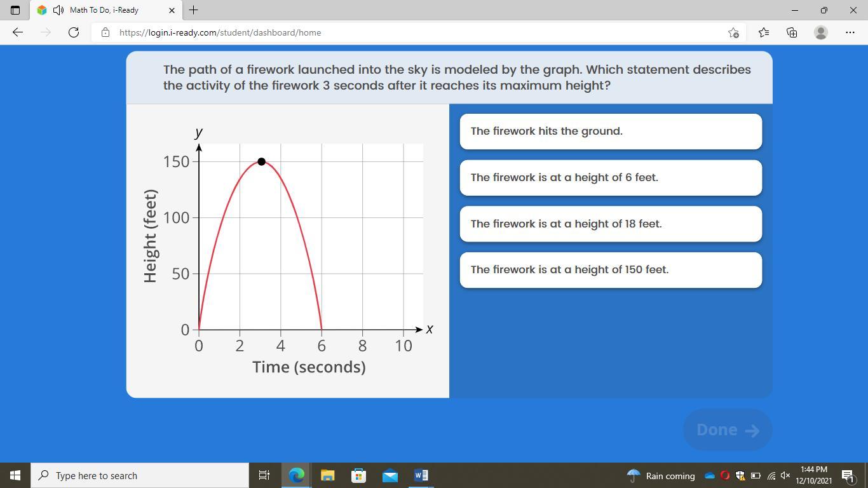Reload the i-Ready page
This screenshot has width=868, height=488.
click(x=74, y=32)
